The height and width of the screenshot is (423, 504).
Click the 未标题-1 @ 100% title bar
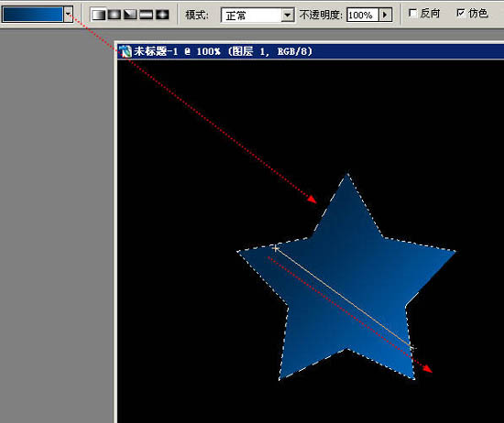(310, 51)
